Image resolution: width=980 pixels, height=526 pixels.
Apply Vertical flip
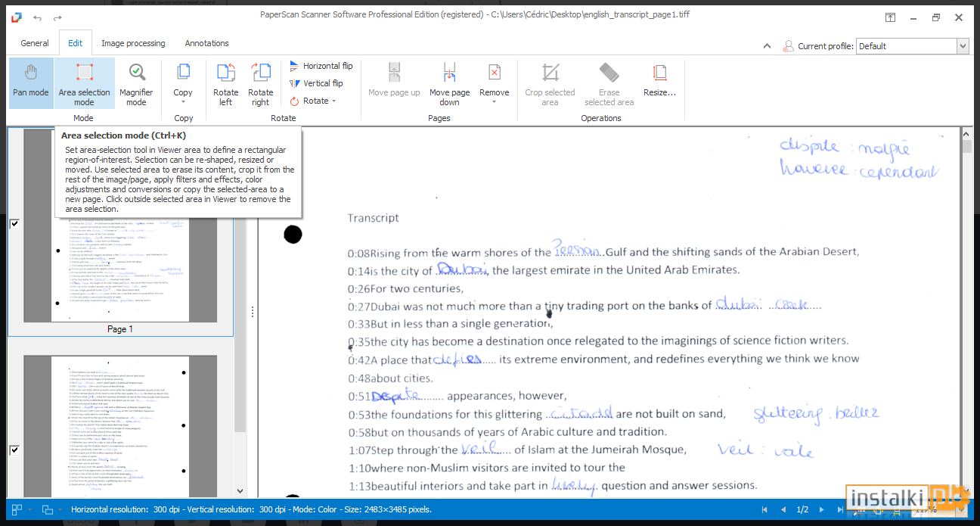point(316,83)
